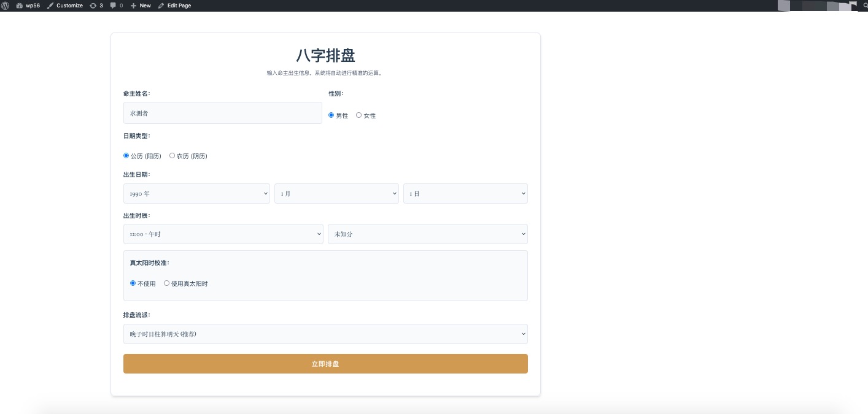Click the 出生时辰 label
Screen dimensions: 868x414
coord(136,216)
